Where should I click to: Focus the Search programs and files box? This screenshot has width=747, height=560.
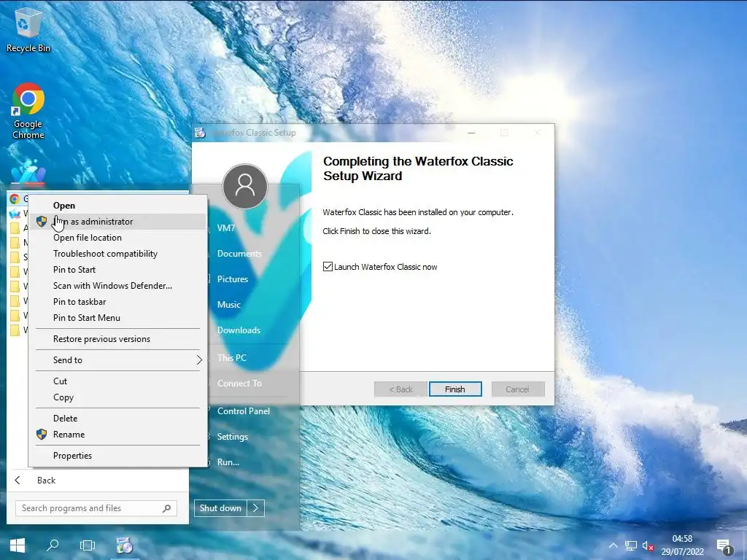pyautogui.click(x=96, y=508)
